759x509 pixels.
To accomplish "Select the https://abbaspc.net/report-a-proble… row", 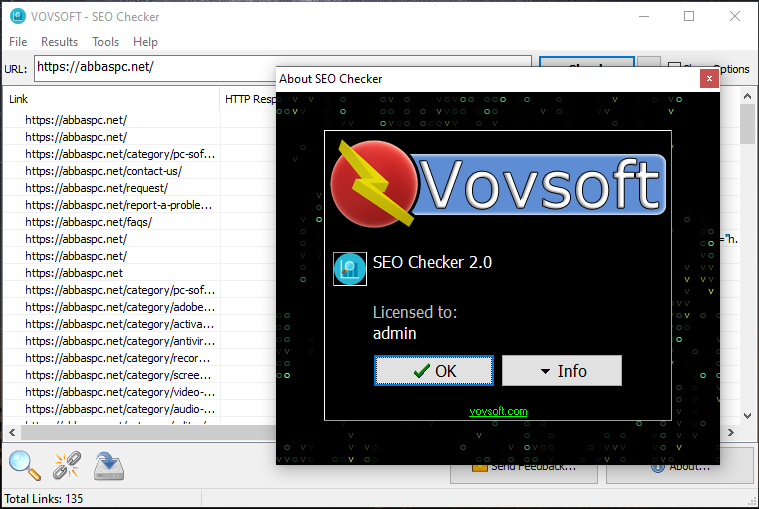I will tap(119, 205).
